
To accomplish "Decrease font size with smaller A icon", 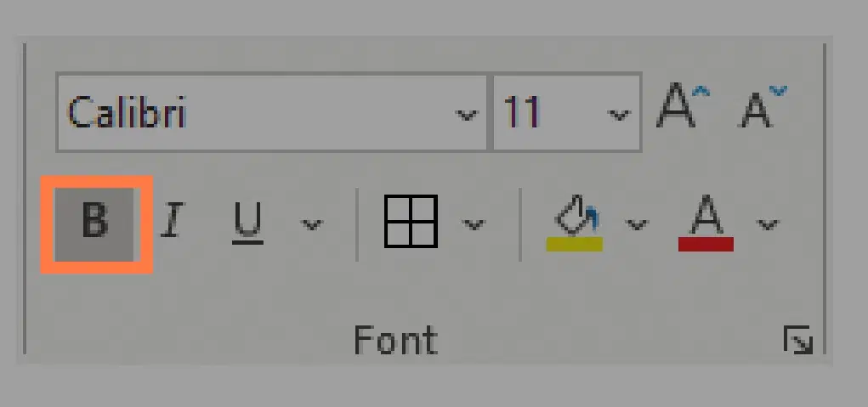I will click(x=764, y=107).
